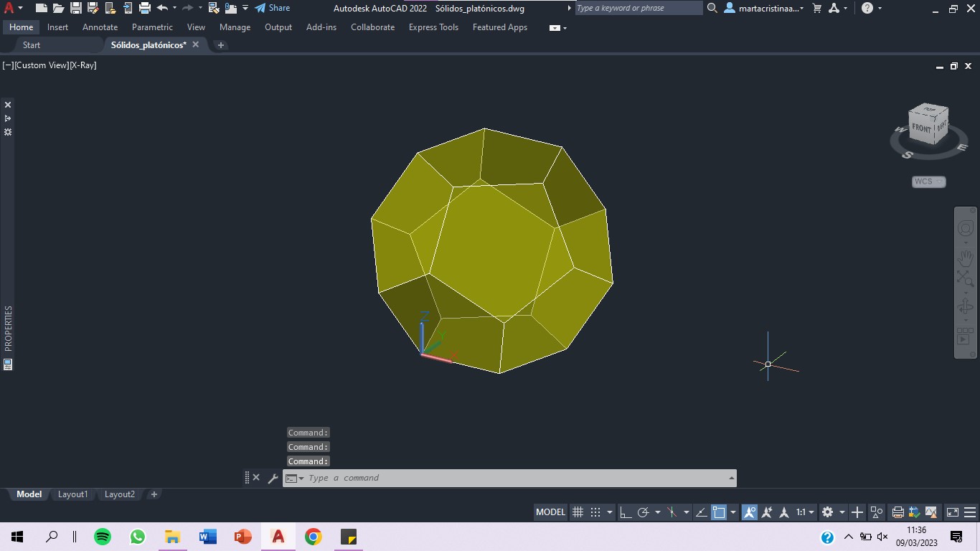Toggle drawing grid display
Viewport: 980px width, 551px height.
click(578, 512)
